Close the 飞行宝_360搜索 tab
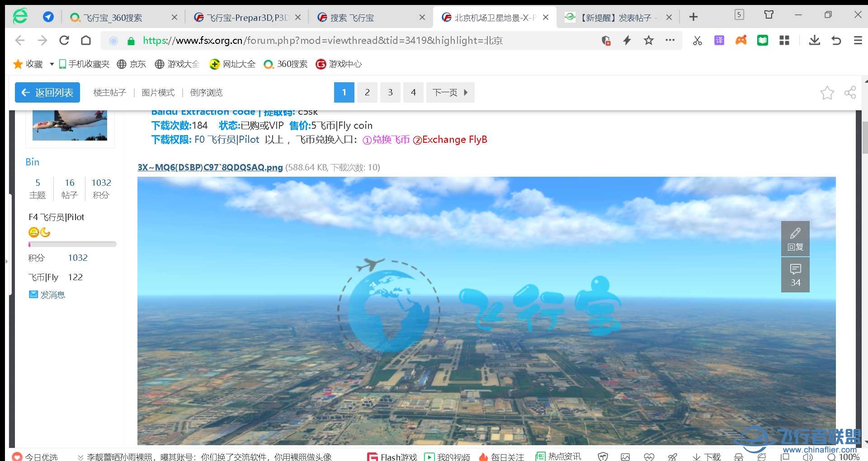868x461 pixels. pos(175,17)
